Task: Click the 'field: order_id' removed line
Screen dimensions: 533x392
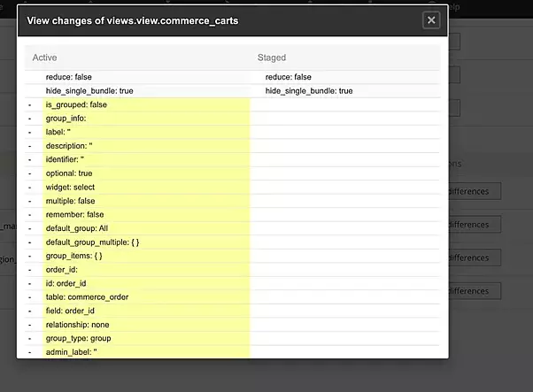Action: (x=70, y=311)
